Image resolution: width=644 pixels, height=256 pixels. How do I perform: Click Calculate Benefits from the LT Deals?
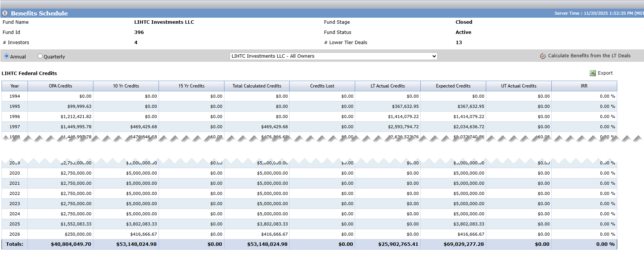tap(589, 56)
